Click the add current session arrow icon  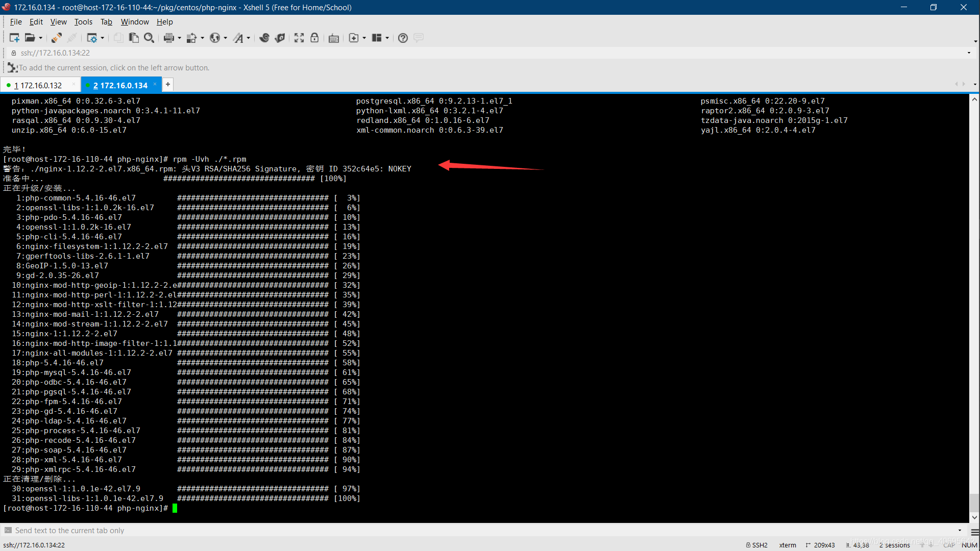click(12, 67)
